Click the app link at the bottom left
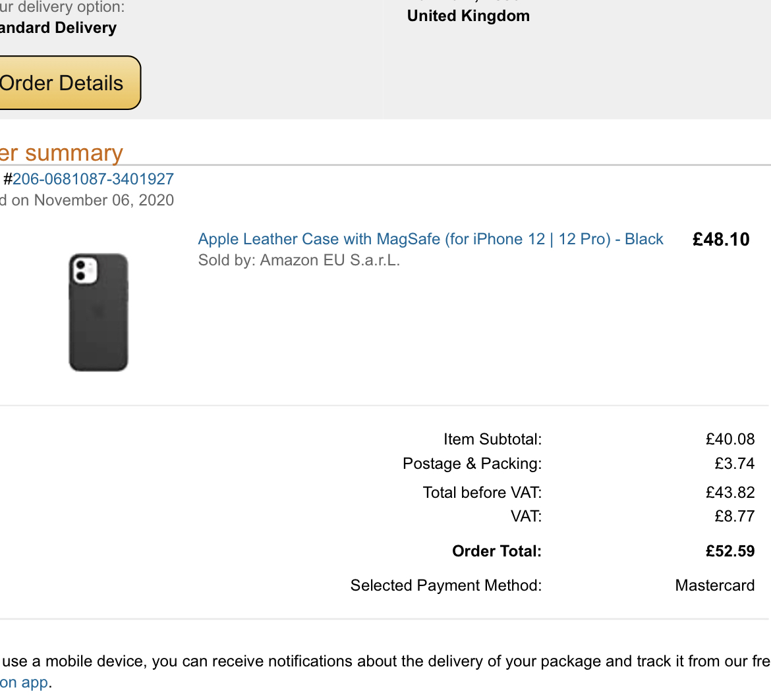 24,682
